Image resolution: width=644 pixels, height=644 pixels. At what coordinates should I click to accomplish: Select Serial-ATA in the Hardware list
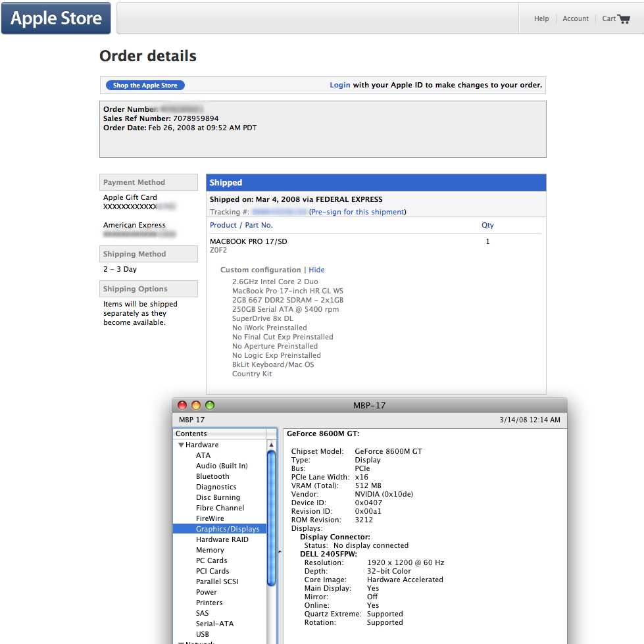coord(214,624)
